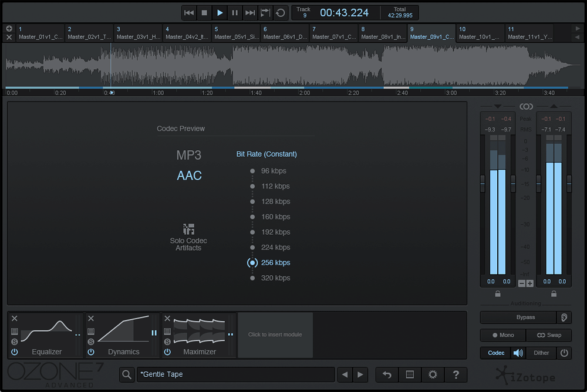
Task: Open Dynamics module presets list icon
Action: [x=91, y=332]
